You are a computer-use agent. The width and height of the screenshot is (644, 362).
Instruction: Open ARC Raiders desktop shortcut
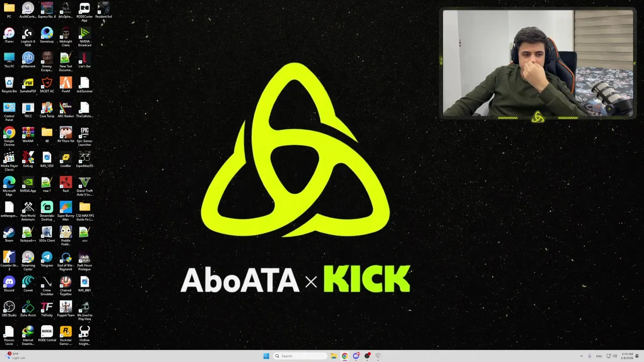65,110
